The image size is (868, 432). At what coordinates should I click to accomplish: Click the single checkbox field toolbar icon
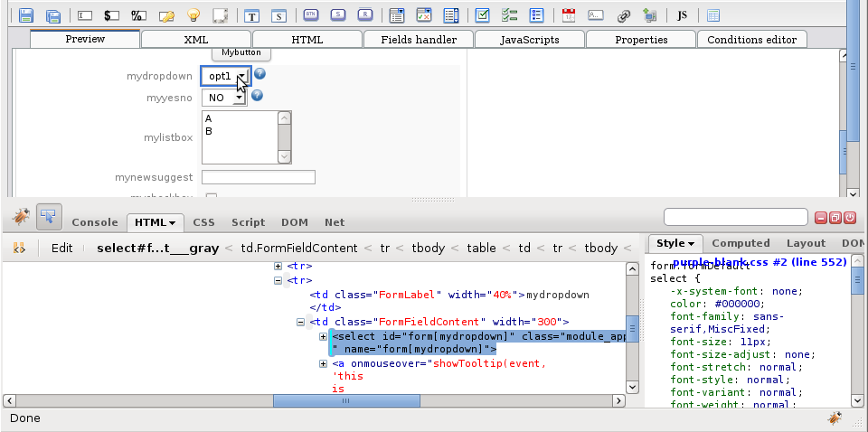tap(483, 15)
